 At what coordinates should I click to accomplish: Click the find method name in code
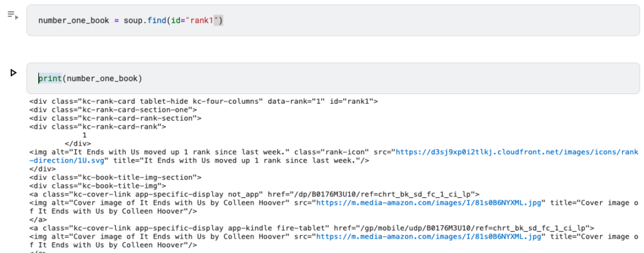[157, 21]
